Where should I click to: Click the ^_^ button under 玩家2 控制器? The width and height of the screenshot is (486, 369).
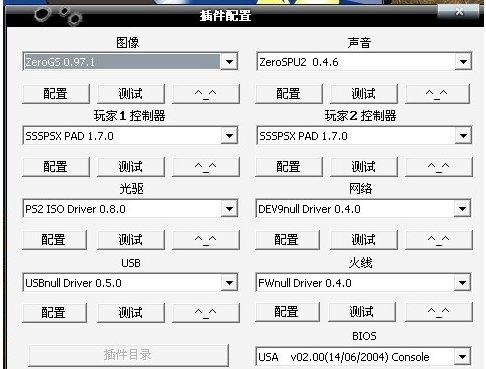pyautogui.click(x=439, y=167)
